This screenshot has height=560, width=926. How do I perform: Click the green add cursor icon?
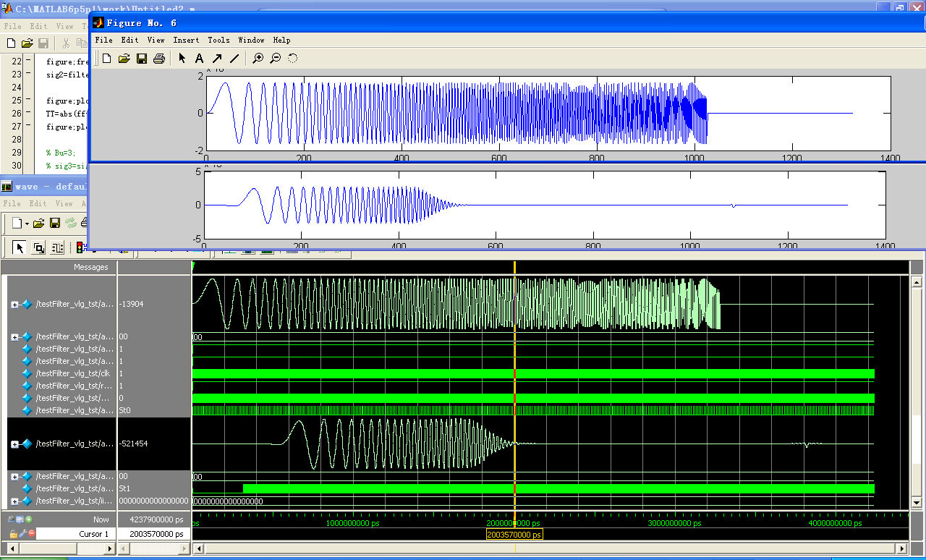29,519
